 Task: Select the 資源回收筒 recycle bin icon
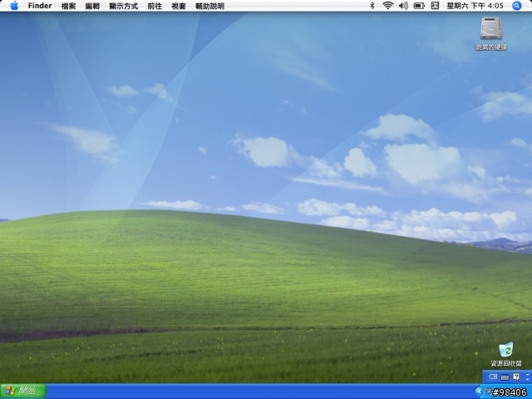(506, 350)
